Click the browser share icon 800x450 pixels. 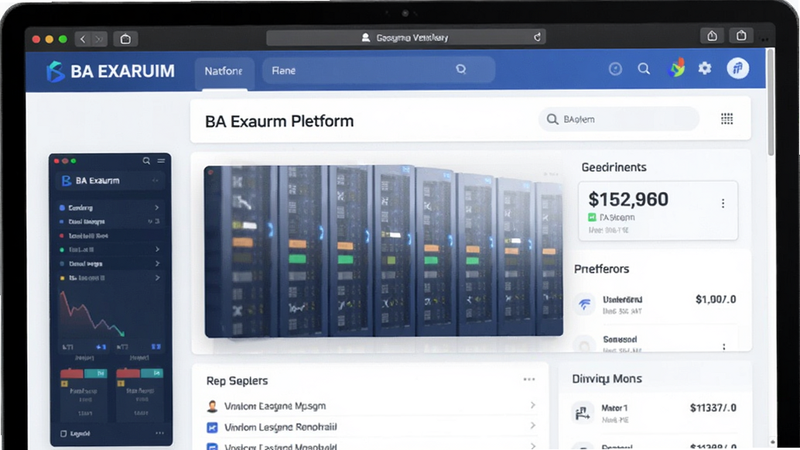click(x=712, y=36)
